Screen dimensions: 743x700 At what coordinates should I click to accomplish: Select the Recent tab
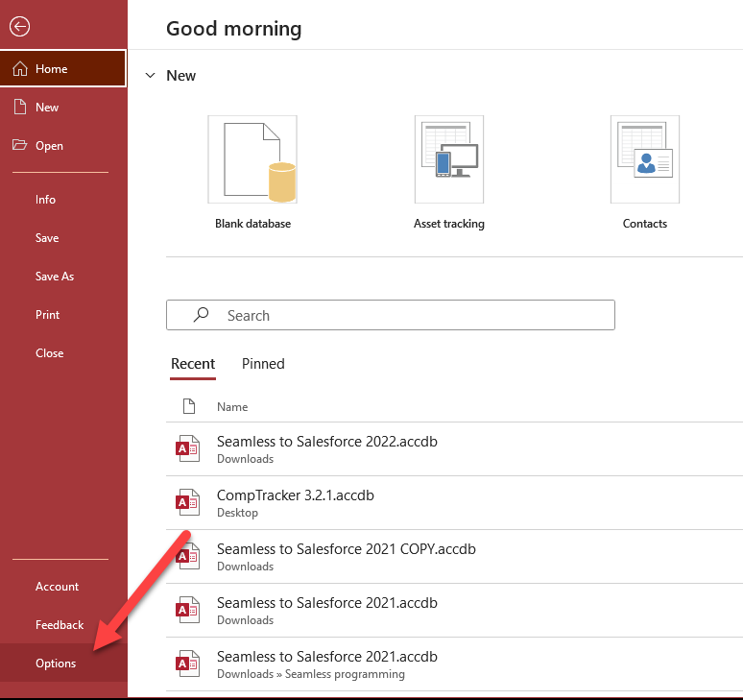[193, 364]
